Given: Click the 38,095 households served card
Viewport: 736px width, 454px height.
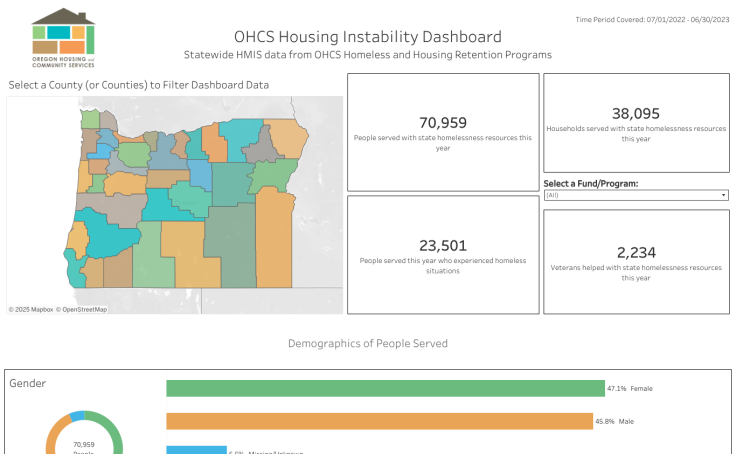Looking at the screenshot, I should [636, 123].
